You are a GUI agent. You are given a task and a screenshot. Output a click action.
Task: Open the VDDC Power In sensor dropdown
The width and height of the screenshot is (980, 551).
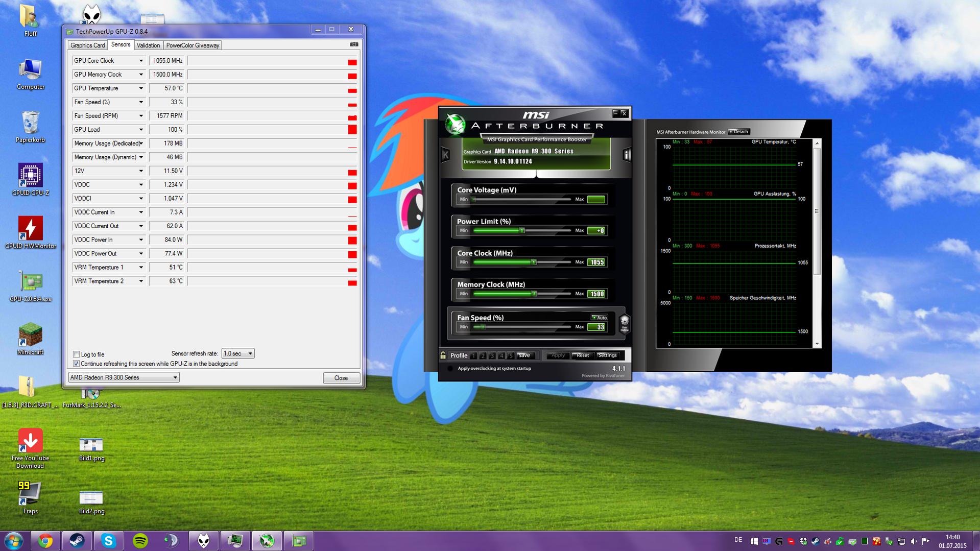coord(141,240)
